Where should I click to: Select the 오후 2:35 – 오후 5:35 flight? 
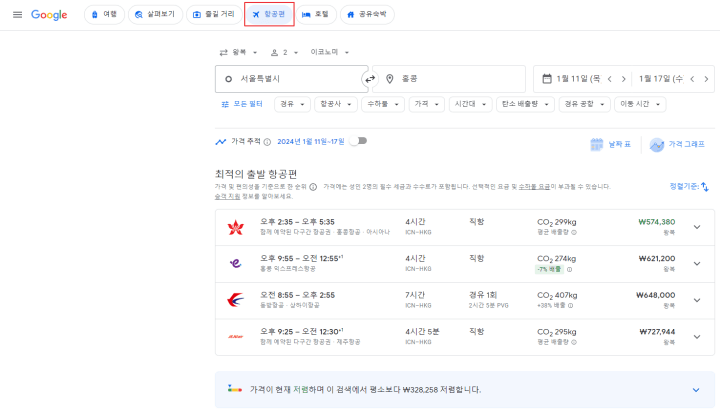click(465, 227)
